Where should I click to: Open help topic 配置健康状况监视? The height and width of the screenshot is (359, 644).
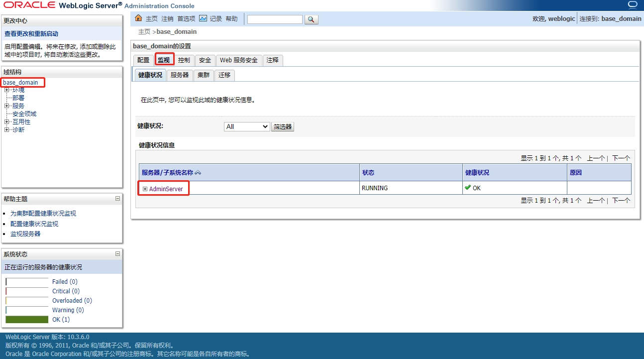coord(34,224)
